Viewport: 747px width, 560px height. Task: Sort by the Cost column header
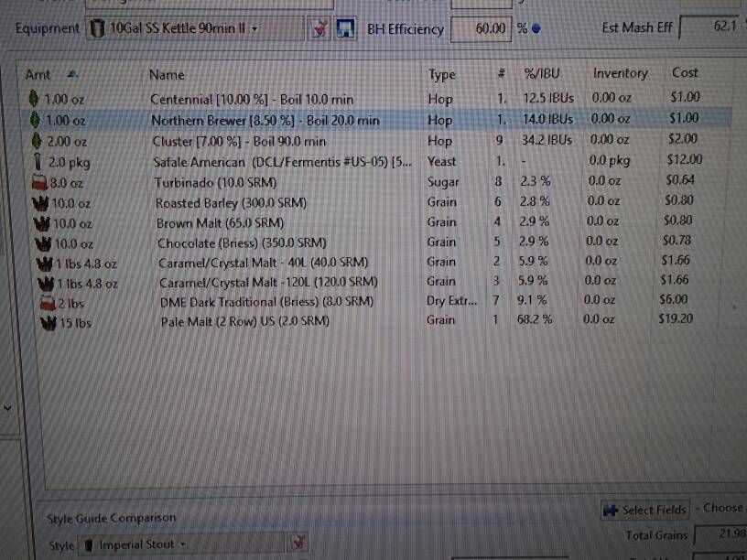click(685, 72)
